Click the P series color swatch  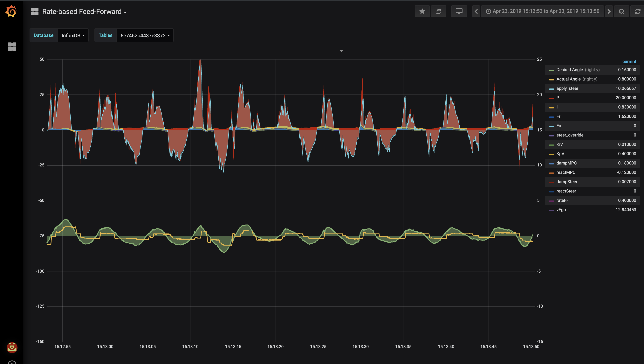click(x=551, y=98)
